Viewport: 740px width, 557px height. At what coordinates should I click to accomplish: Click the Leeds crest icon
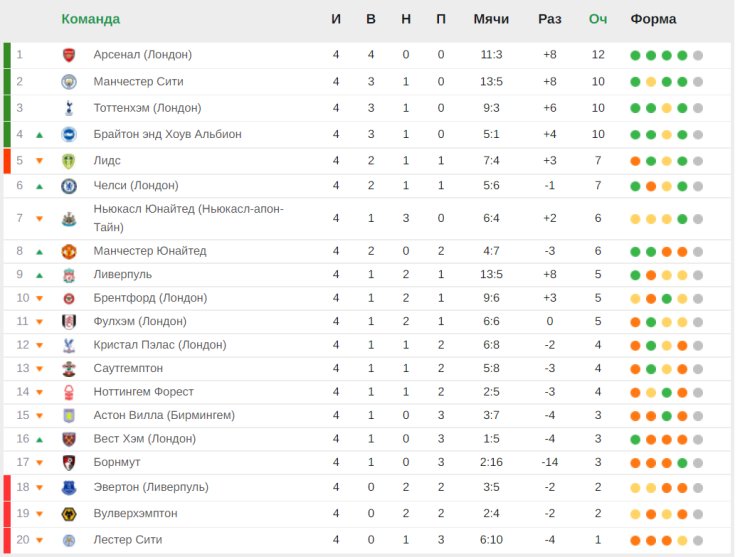[69, 161]
